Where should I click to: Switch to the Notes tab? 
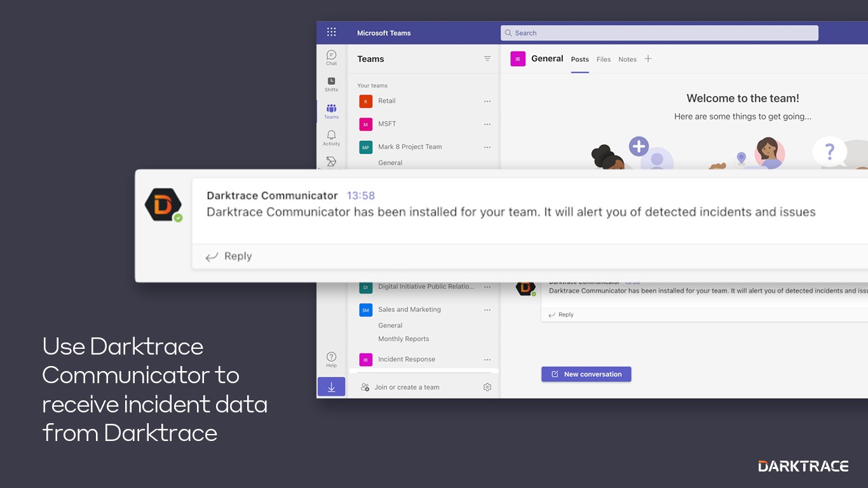(627, 60)
